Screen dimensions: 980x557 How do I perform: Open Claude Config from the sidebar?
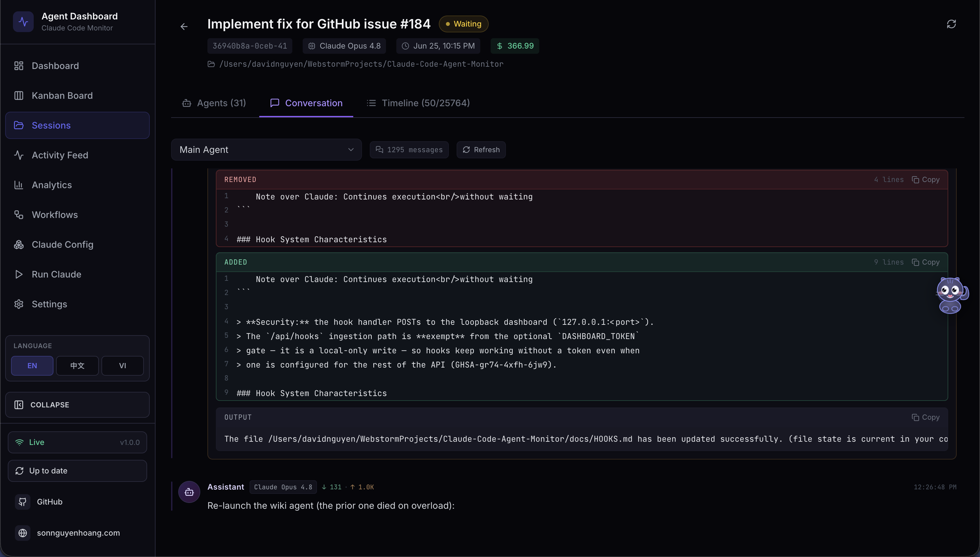77,245
